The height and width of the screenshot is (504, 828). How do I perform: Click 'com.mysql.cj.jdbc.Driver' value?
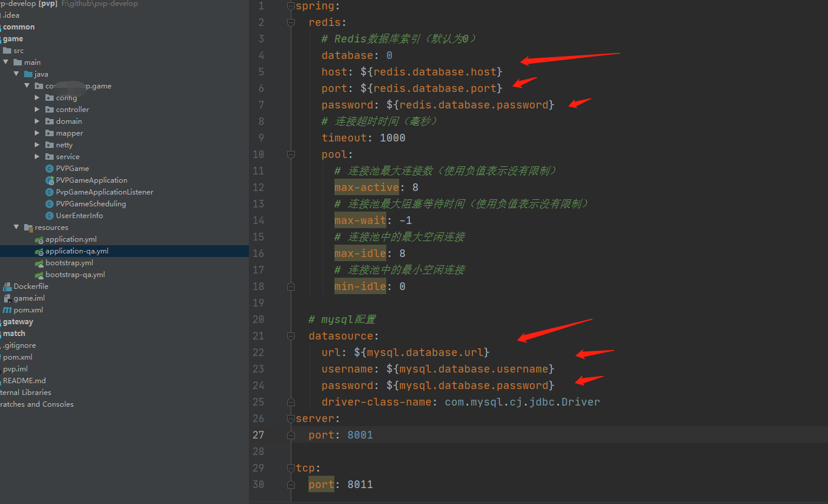[x=523, y=402]
